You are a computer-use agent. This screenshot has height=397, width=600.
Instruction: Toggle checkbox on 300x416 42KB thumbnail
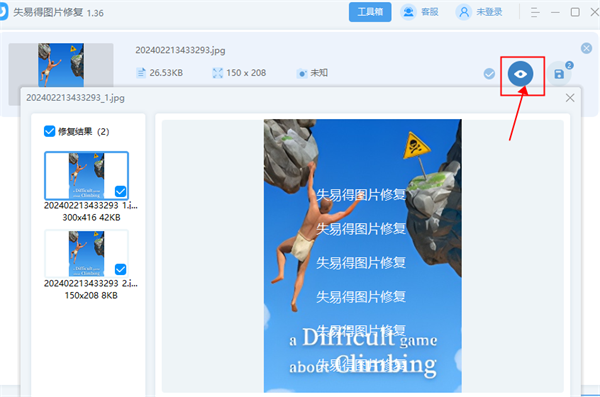click(x=121, y=191)
